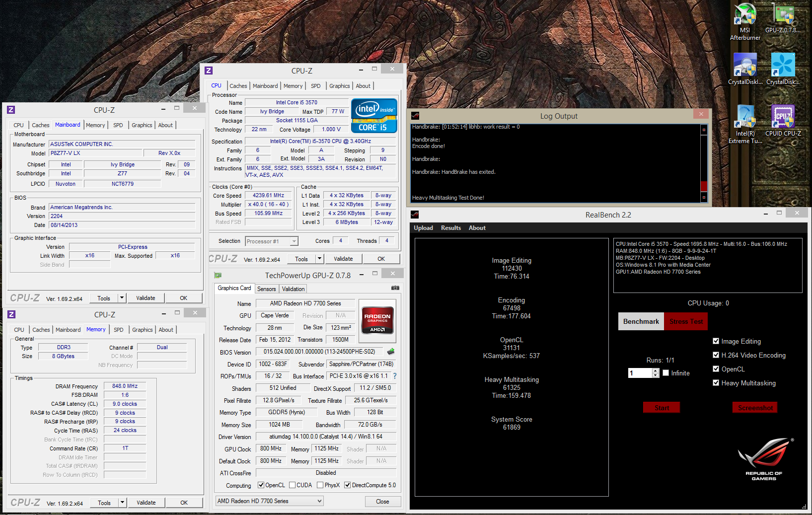
Task: Click Close button in GPU-Z
Action: [x=382, y=501]
